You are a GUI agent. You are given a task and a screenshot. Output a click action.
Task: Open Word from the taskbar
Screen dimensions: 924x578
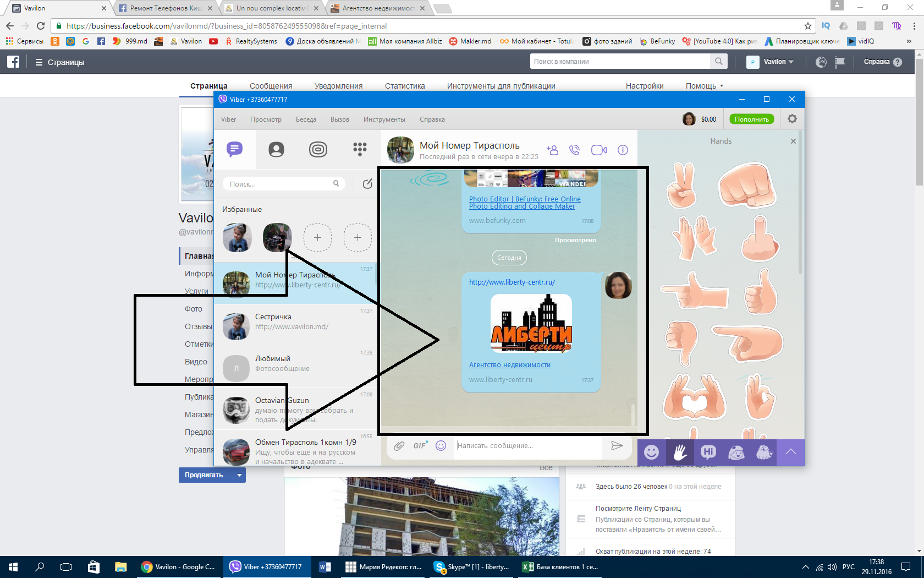(324, 567)
